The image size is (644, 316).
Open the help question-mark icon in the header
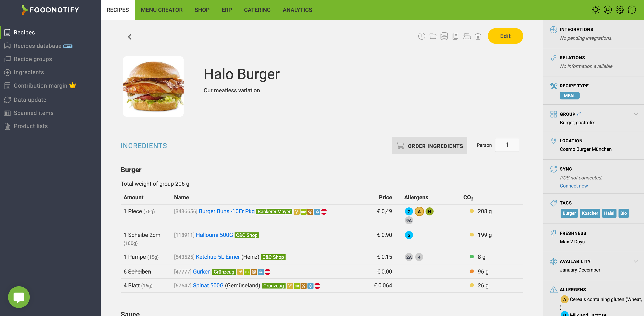point(632,9)
